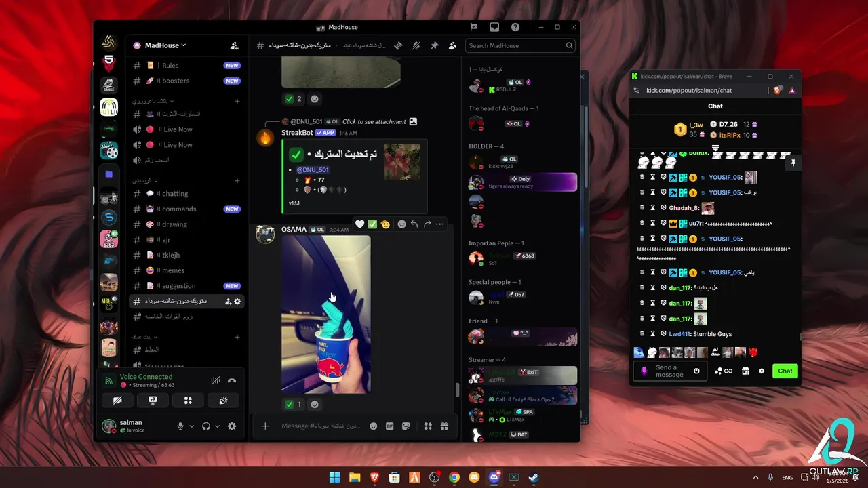Screen dimensions: 868x488
Task: Open Kick chat shop icon
Action: (745, 371)
